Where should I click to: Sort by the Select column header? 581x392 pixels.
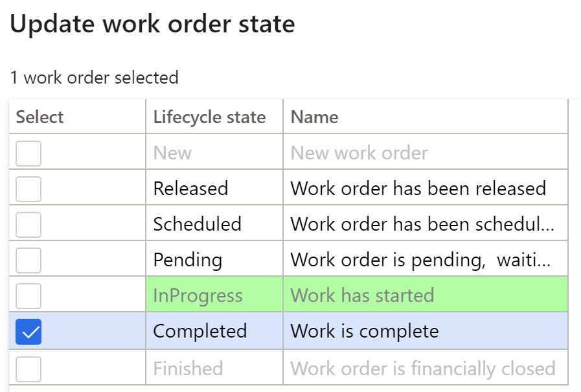(x=77, y=117)
